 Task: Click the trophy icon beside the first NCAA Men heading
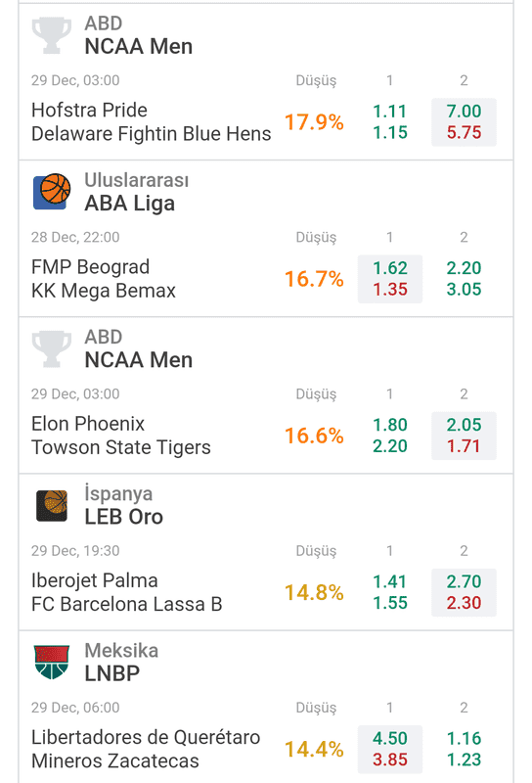pos(52,35)
